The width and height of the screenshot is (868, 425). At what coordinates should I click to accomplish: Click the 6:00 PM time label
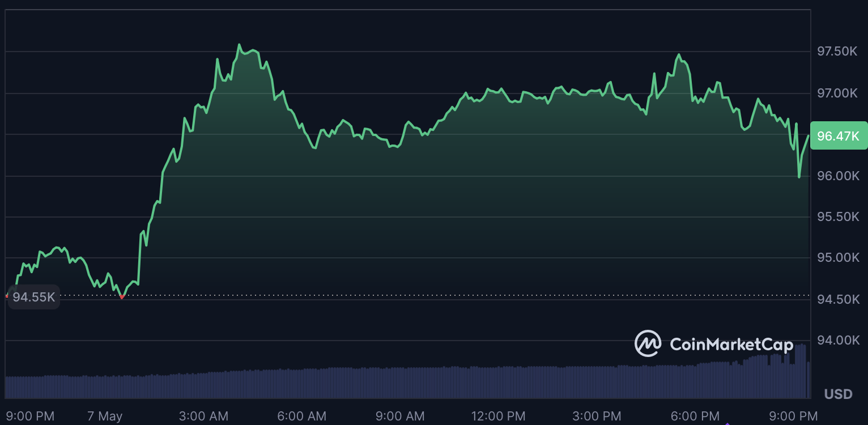695,416
